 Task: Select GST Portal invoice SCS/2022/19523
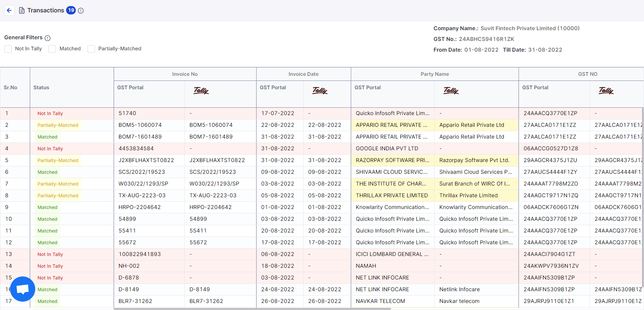click(142, 172)
